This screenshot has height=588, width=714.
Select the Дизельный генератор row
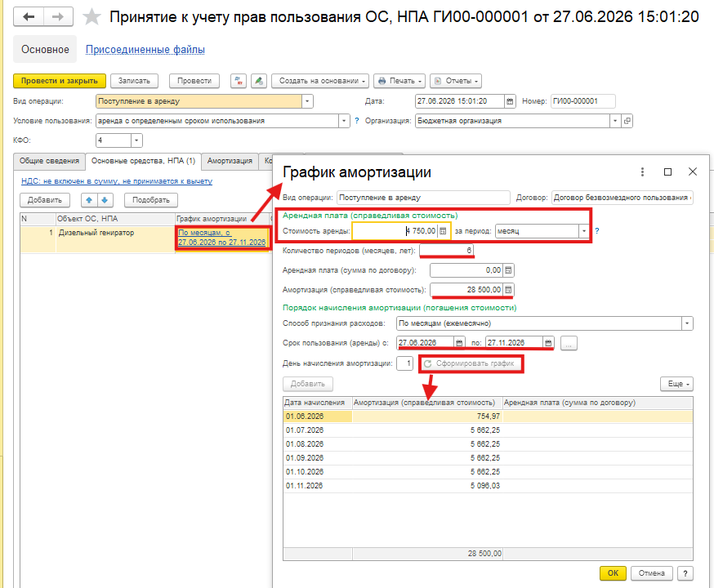[x=145, y=239]
